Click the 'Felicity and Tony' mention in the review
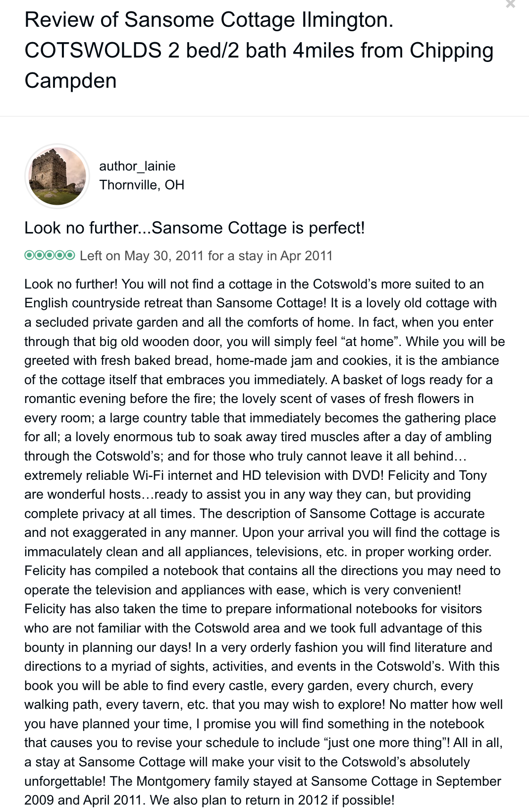 [437, 475]
